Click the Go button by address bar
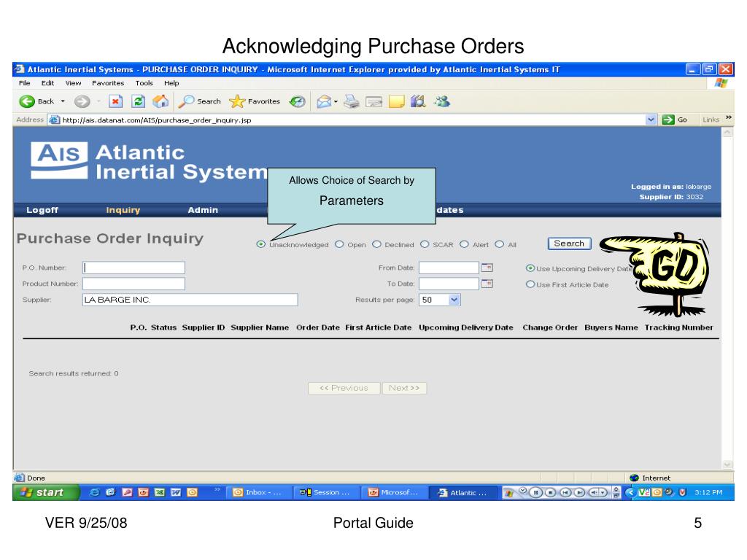Image resolution: width=747 pixels, height=560 pixels. tap(675, 120)
